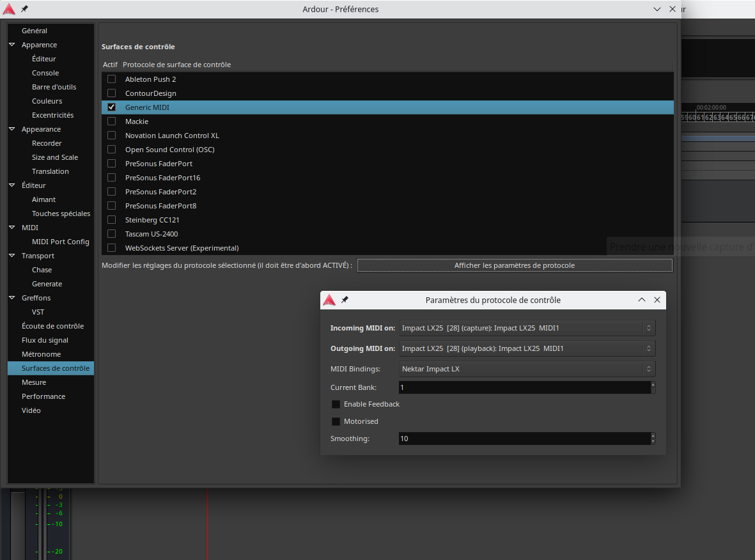Open the Performance preferences page
This screenshot has height=560, width=755.
coord(43,396)
